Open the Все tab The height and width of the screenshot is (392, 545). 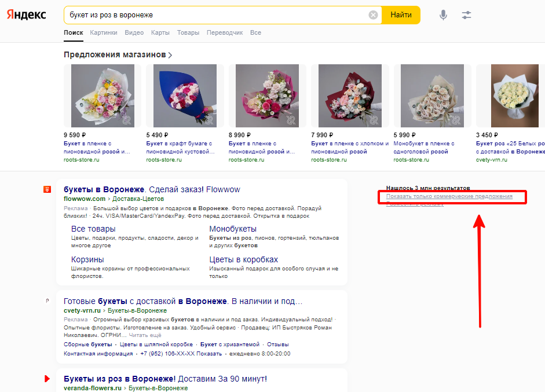[x=255, y=32]
